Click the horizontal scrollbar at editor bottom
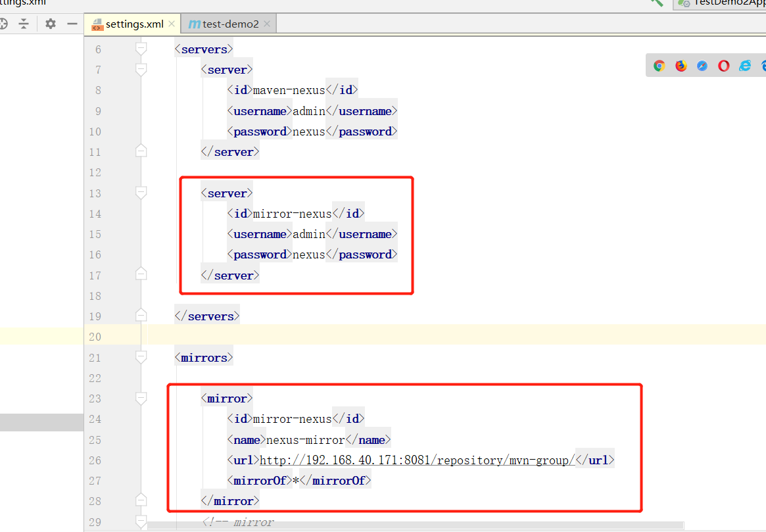This screenshot has width=766, height=532. pyautogui.click(x=416, y=525)
